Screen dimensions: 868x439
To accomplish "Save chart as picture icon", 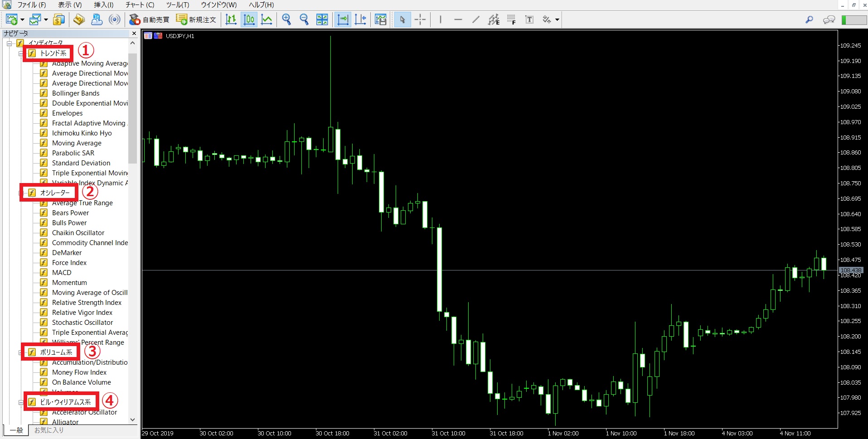I will 381,19.
